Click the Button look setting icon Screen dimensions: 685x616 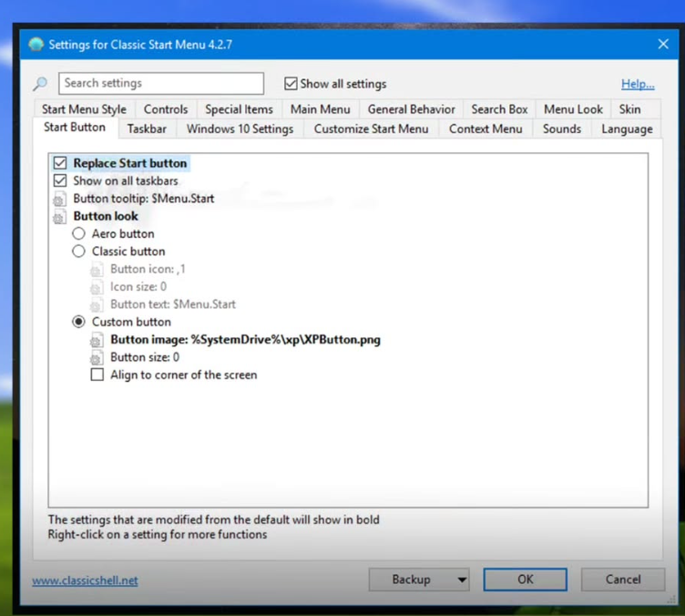[x=60, y=217]
